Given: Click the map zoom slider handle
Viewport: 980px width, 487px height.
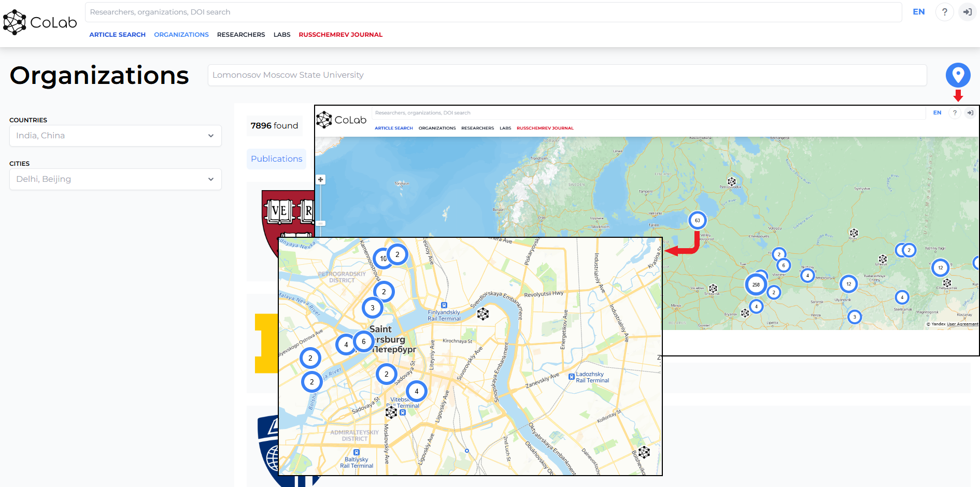Looking at the screenshot, I should pos(321,223).
